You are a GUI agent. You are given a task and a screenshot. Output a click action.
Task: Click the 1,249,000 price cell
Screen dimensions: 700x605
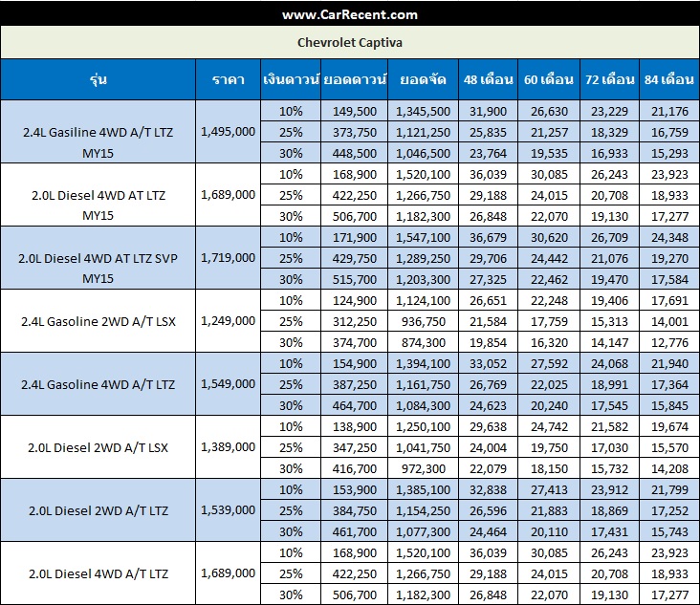click(x=228, y=320)
